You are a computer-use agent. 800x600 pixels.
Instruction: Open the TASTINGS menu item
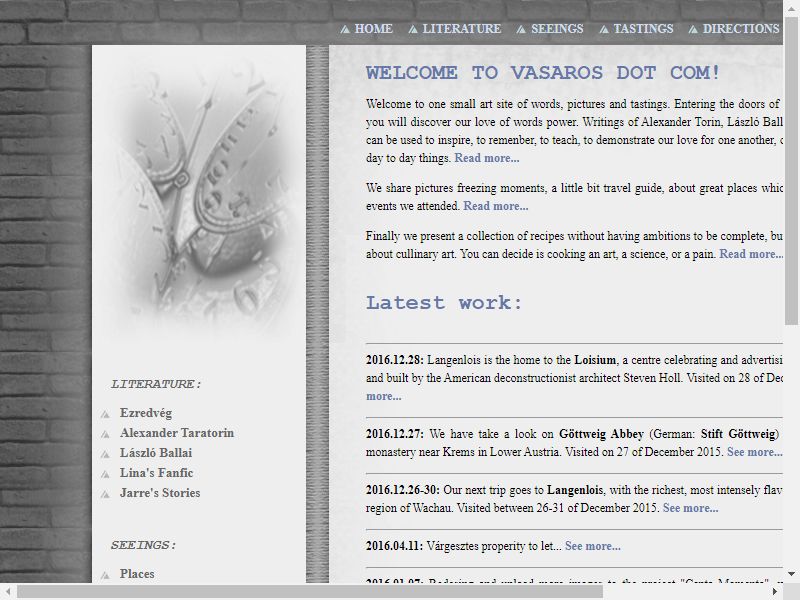643,29
